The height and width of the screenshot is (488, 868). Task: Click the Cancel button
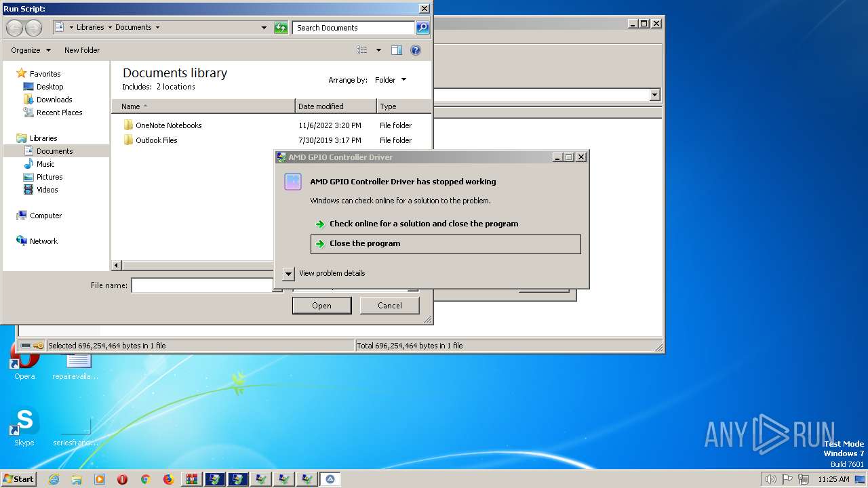pos(390,306)
